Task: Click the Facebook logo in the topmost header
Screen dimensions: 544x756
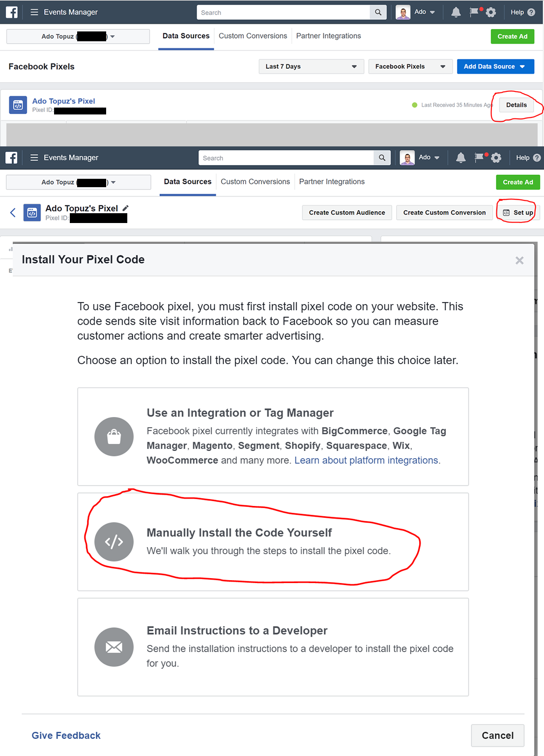Action: [x=12, y=12]
